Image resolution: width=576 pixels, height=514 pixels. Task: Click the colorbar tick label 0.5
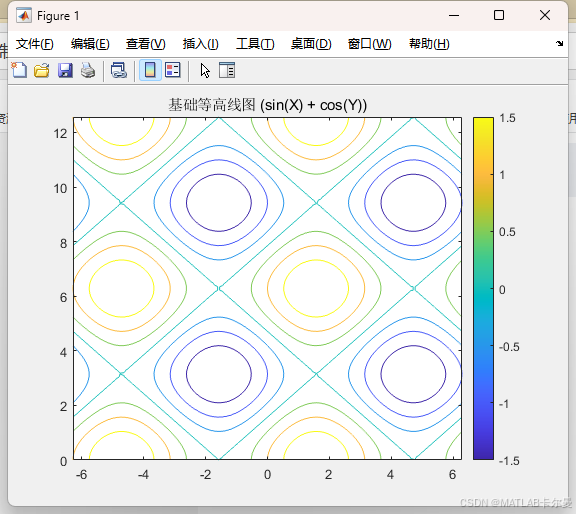507,232
